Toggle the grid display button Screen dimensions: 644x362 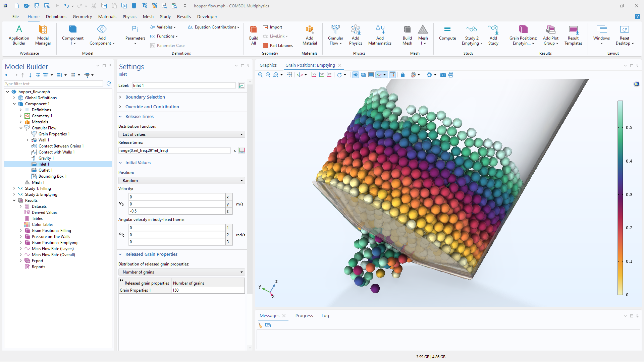[371, 75]
